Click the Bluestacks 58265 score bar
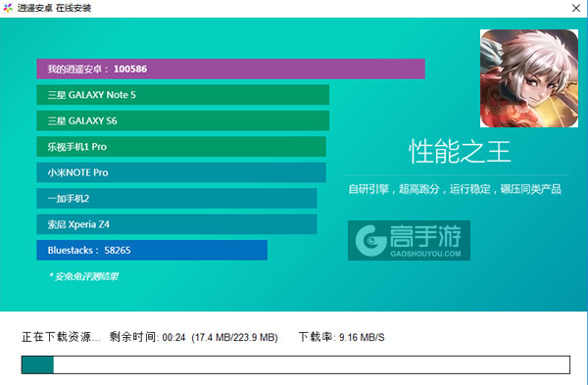The width and height of the screenshot is (588, 385). (152, 250)
